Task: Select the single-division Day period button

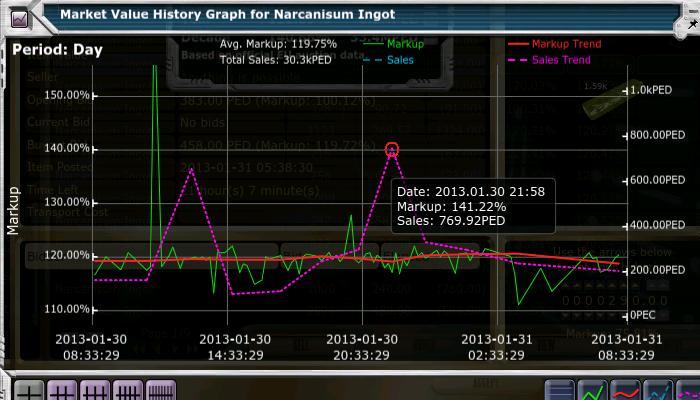Action: click(28, 391)
